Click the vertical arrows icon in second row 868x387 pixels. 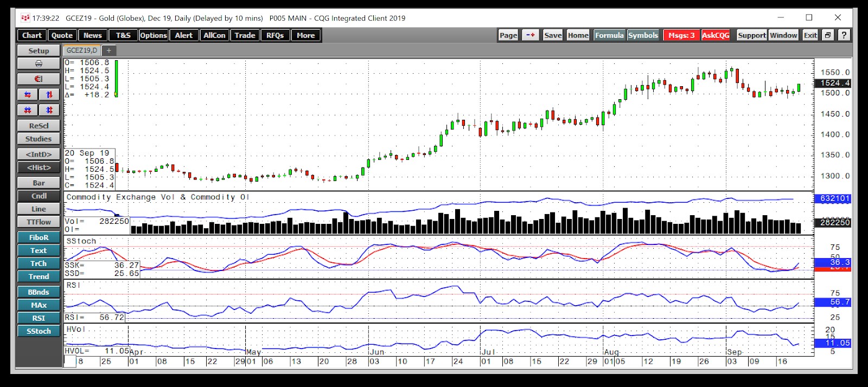tap(49, 110)
